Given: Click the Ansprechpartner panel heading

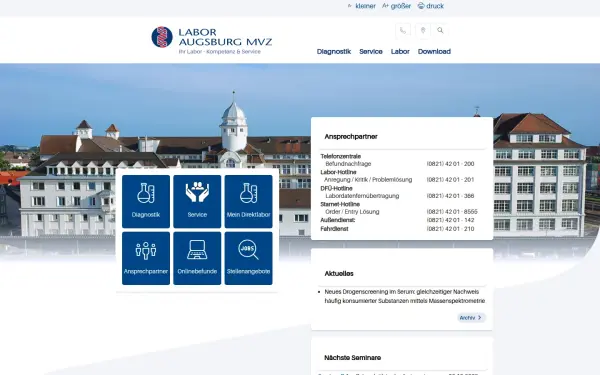Looking at the screenshot, I should click(351, 137).
